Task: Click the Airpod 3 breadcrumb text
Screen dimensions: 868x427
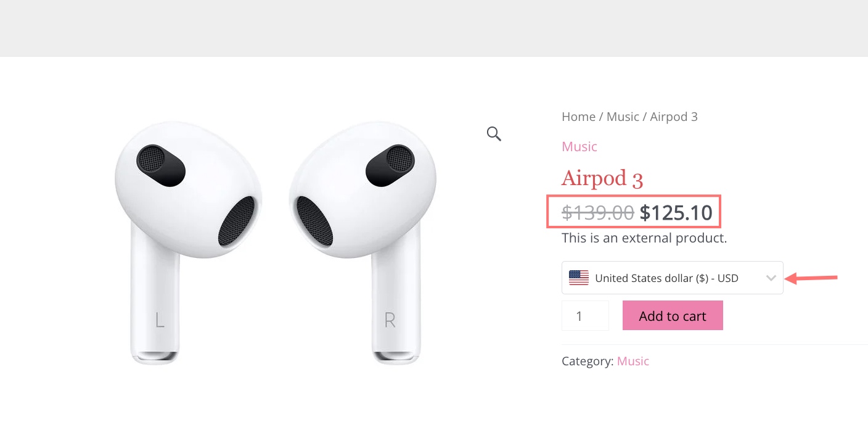Action: click(x=674, y=117)
